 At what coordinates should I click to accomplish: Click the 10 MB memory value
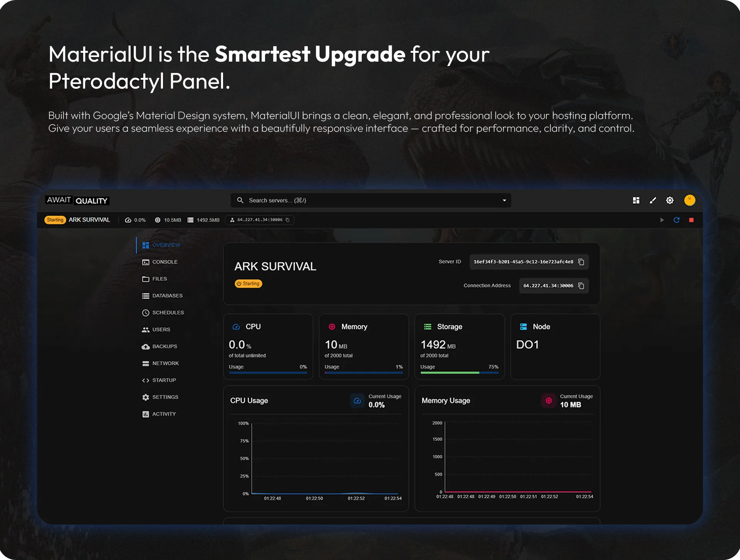[336, 345]
